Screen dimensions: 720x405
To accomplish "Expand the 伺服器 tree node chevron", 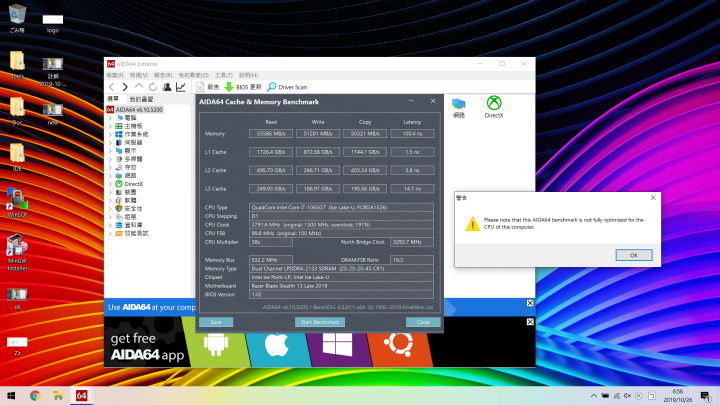I will pos(111,143).
